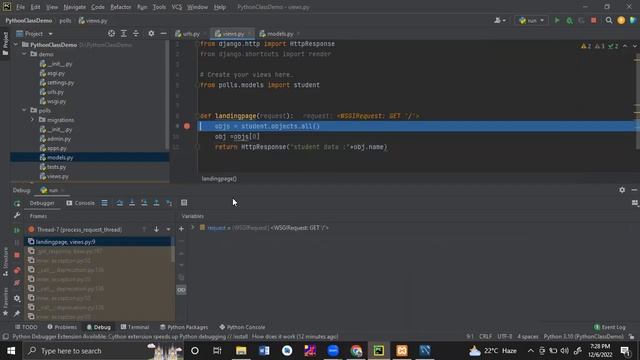Image resolution: width=640 pixels, height=360 pixels.
Task: Open the File menu
Action: pos(20,7)
